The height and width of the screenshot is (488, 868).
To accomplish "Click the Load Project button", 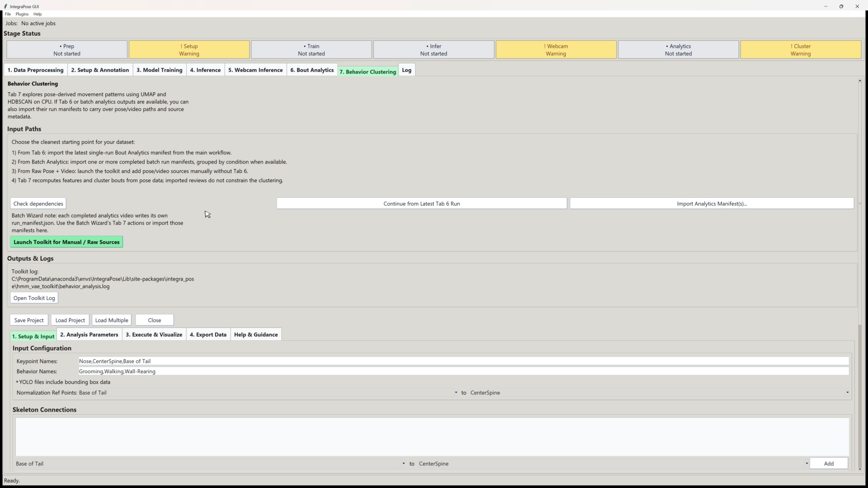I will pos(70,320).
